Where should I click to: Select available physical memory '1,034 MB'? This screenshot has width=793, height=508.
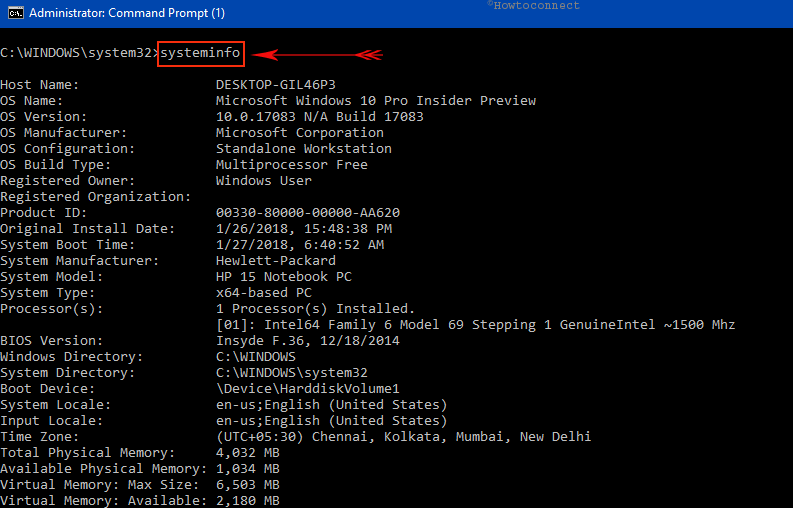pyautogui.click(x=248, y=469)
